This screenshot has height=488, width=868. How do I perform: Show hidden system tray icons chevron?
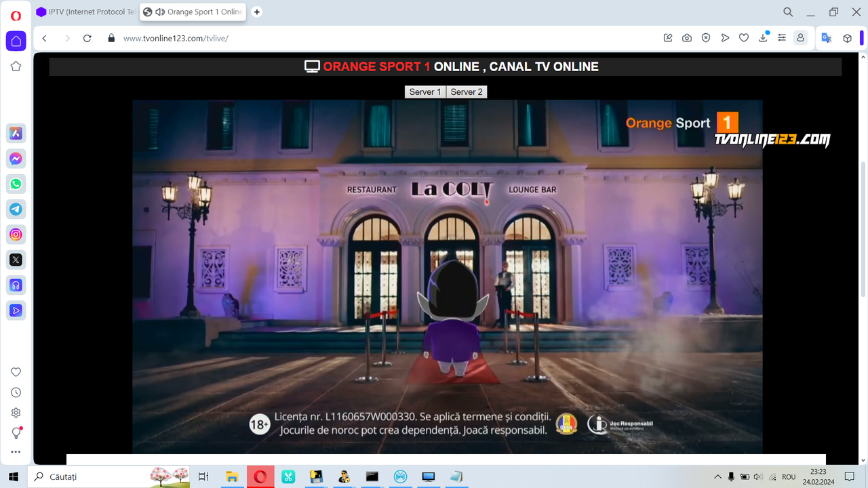point(717,476)
